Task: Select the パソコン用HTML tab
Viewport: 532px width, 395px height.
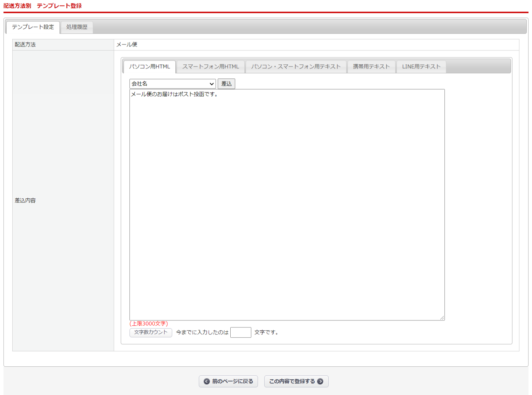Action: tap(149, 67)
